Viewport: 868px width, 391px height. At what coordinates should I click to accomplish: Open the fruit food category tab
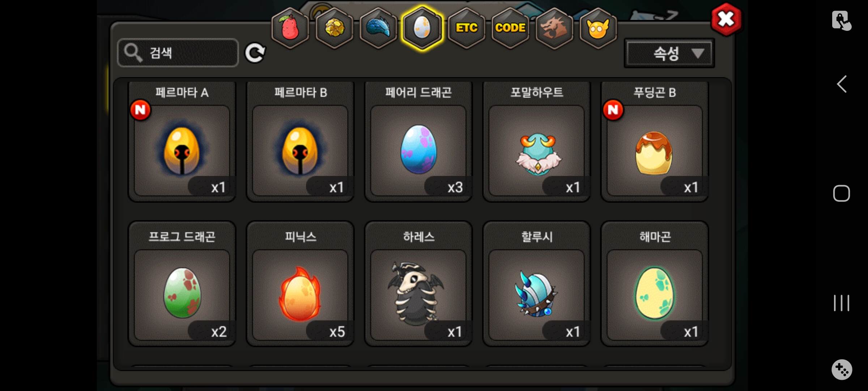pyautogui.click(x=290, y=28)
